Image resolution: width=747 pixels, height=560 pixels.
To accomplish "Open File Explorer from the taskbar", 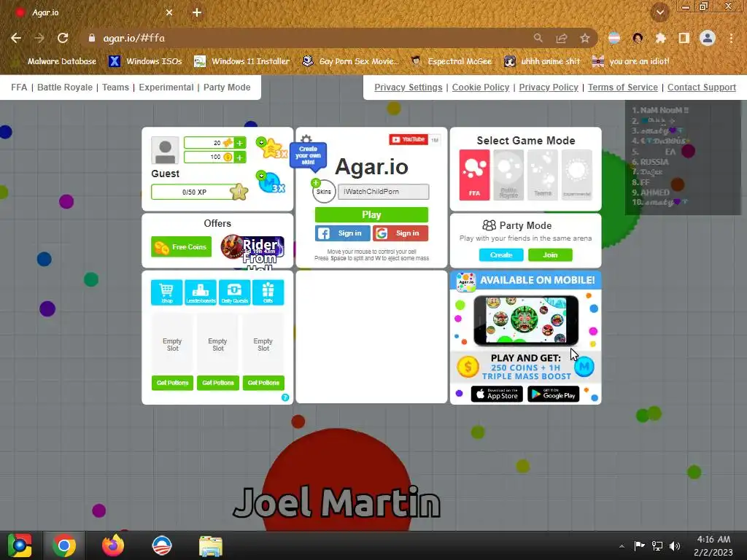I will point(210,545).
